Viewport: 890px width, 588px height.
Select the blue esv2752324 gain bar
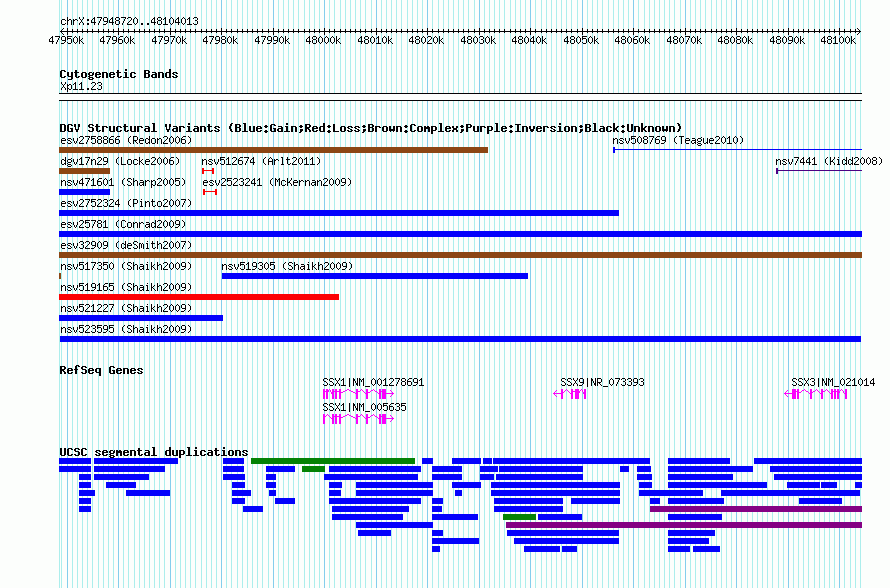(339, 213)
